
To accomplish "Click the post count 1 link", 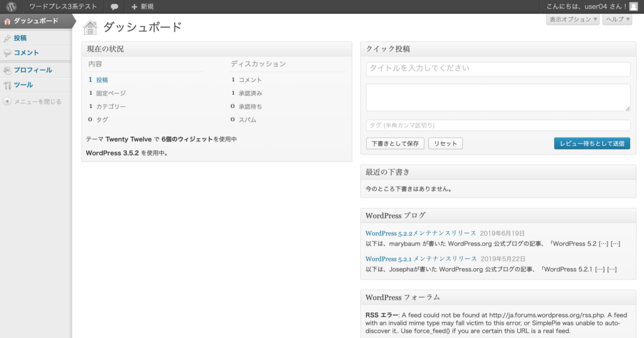I will coord(91,80).
